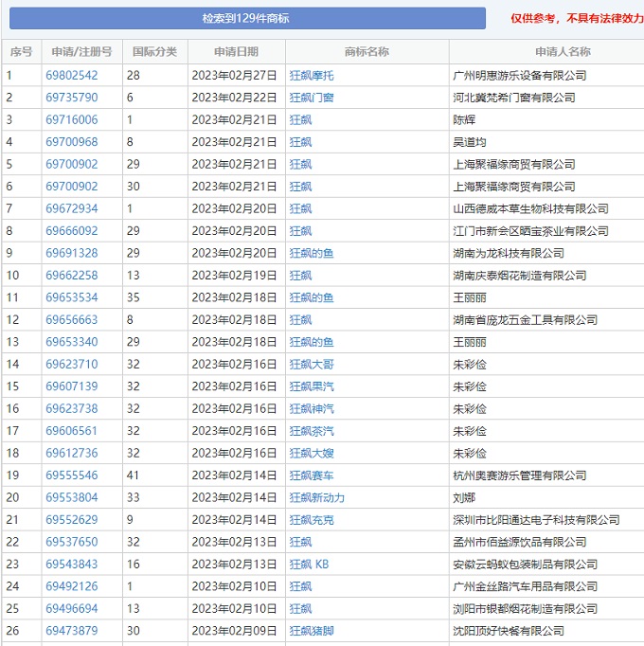Image resolution: width=644 pixels, height=646 pixels.
Task: Open trademark 狂飙大嫂
Action: coord(312,454)
